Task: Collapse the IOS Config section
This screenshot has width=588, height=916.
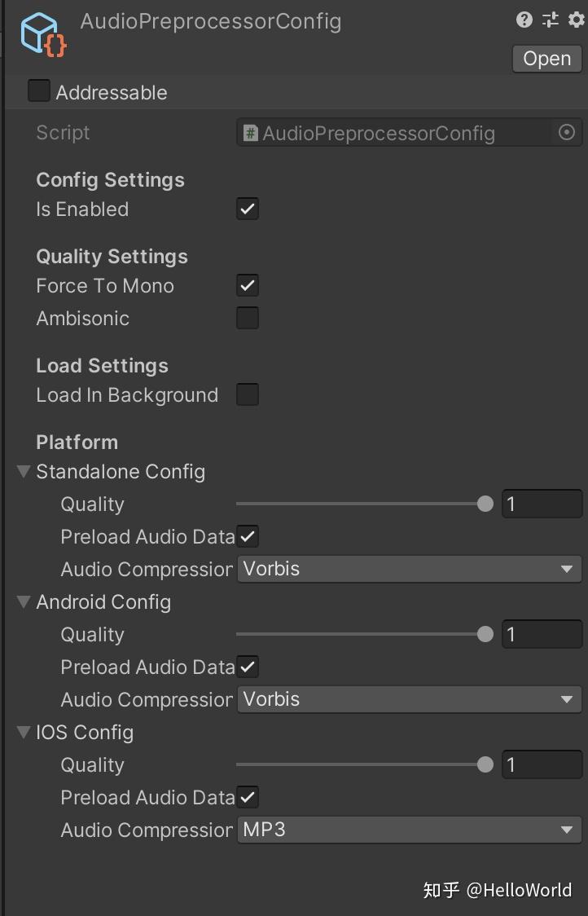Action: [x=23, y=732]
